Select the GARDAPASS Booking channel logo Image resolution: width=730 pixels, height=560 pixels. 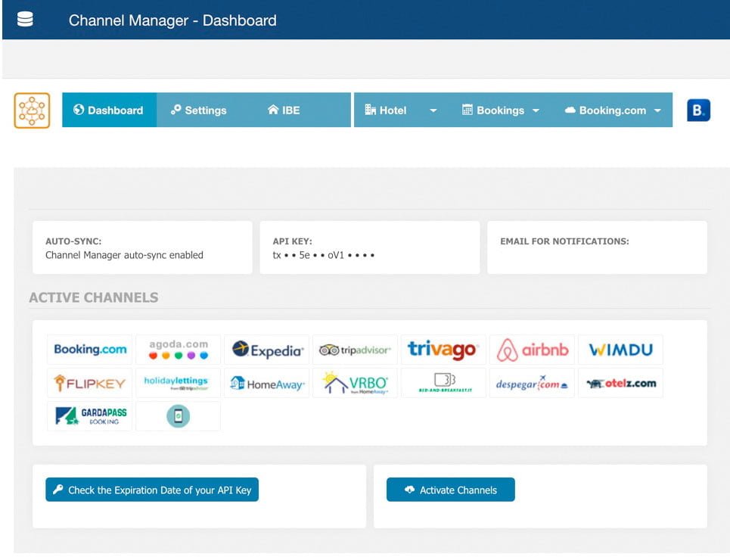90,416
